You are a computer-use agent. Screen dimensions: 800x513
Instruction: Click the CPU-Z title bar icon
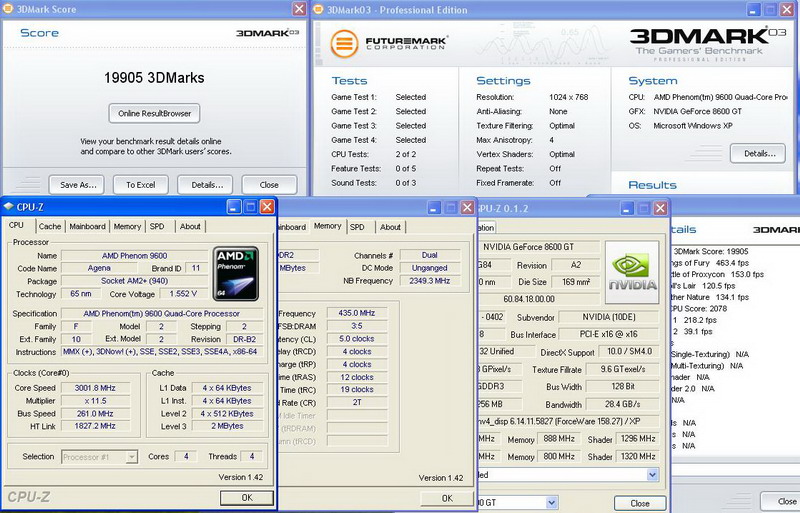(x=8, y=206)
